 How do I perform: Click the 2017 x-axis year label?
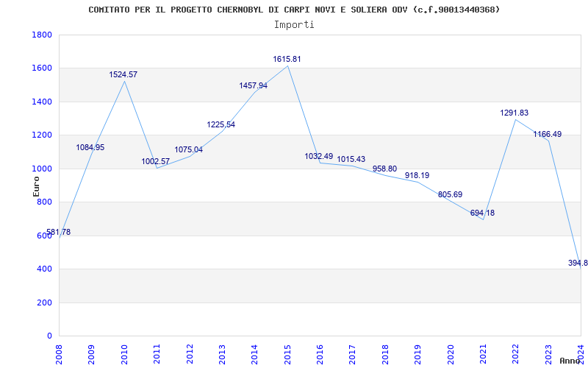tap(353, 354)
